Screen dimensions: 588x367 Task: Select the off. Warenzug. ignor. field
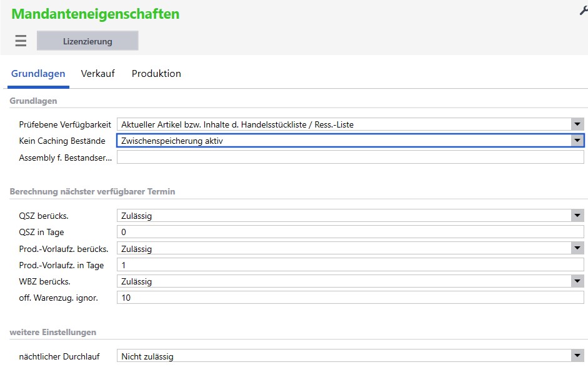point(350,298)
